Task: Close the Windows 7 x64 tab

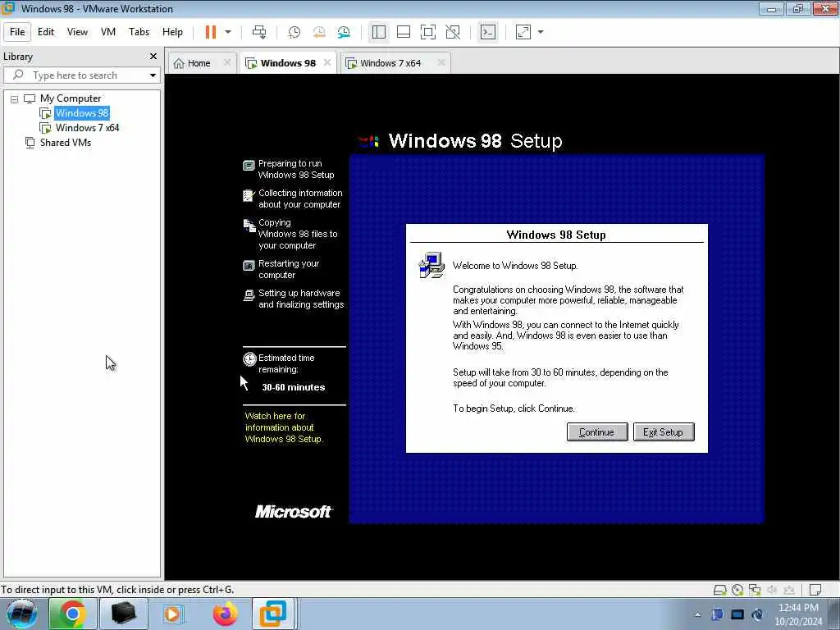Action: click(441, 62)
